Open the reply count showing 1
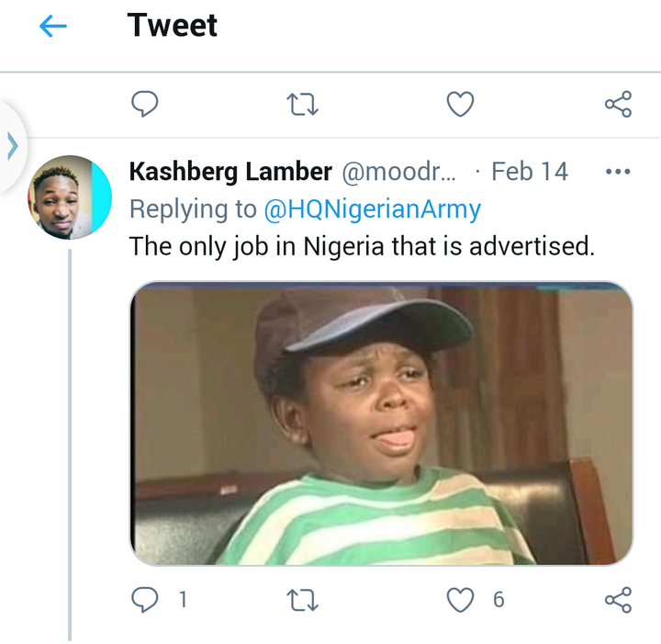Screen dimensions: 661x644 click(183, 600)
